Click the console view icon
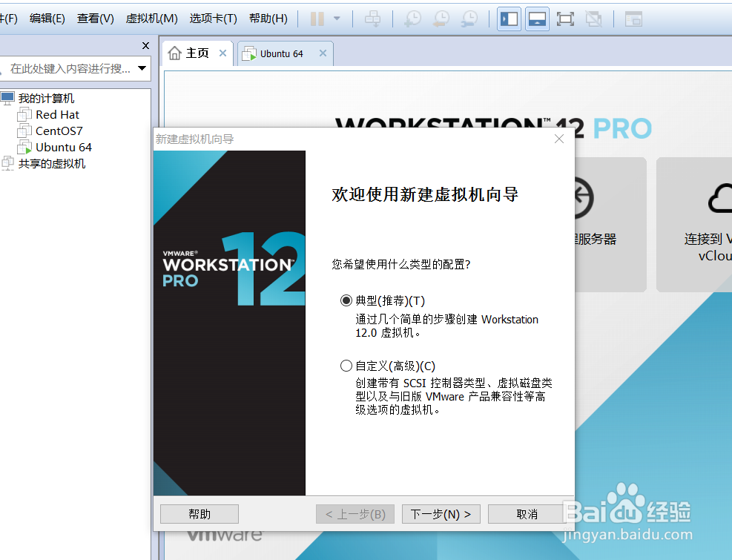The width and height of the screenshot is (732, 560). [x=633, y=19]
